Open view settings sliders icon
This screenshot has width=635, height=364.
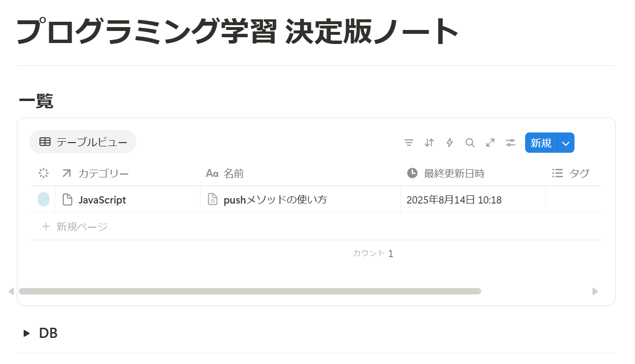(511, 143)
